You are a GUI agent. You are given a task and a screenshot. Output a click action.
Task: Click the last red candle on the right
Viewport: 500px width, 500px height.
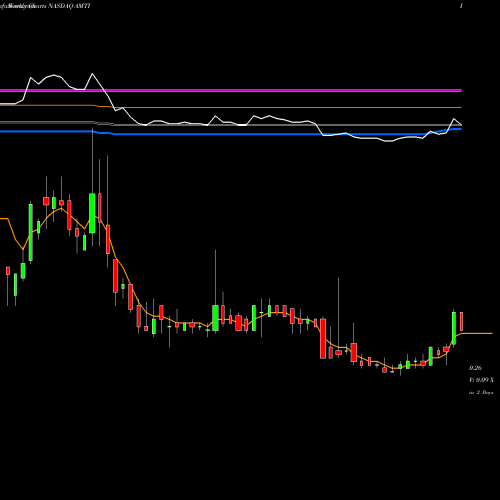pos(462,321)
